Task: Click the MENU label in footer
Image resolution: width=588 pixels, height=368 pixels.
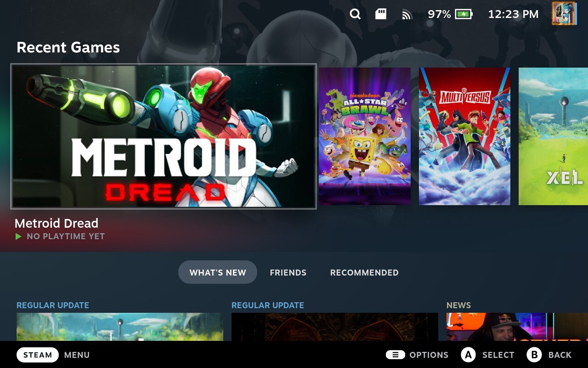Action: (77, 355)
